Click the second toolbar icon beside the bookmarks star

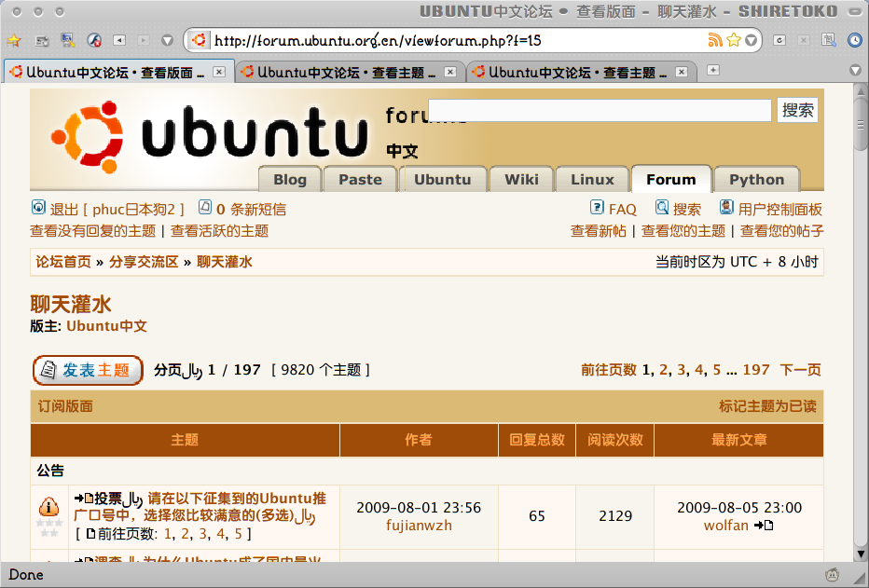(x=42, y=40)
